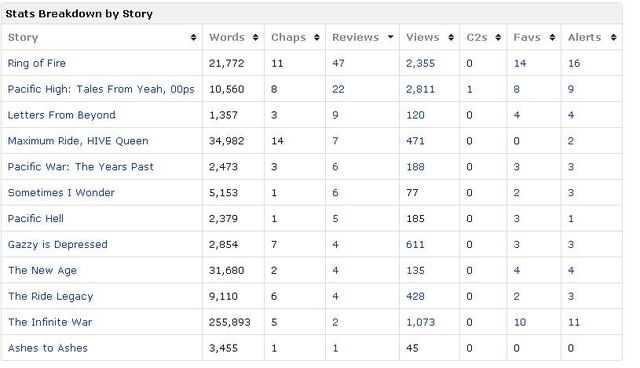This screenshot has height=368, width=640.
Task: Click word count 21,772 for Ring of Fire
Action: [x=227, y=63]
